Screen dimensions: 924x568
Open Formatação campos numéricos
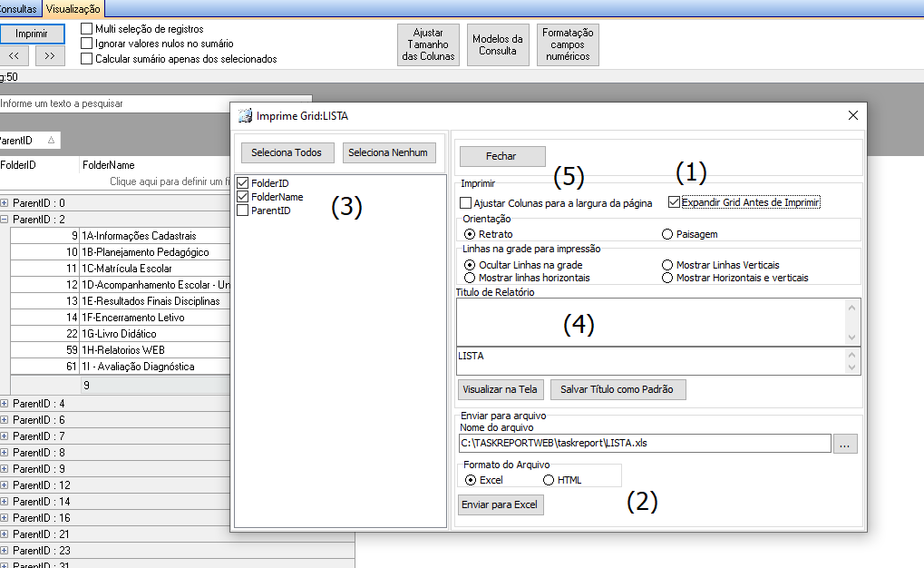(568, 44)
